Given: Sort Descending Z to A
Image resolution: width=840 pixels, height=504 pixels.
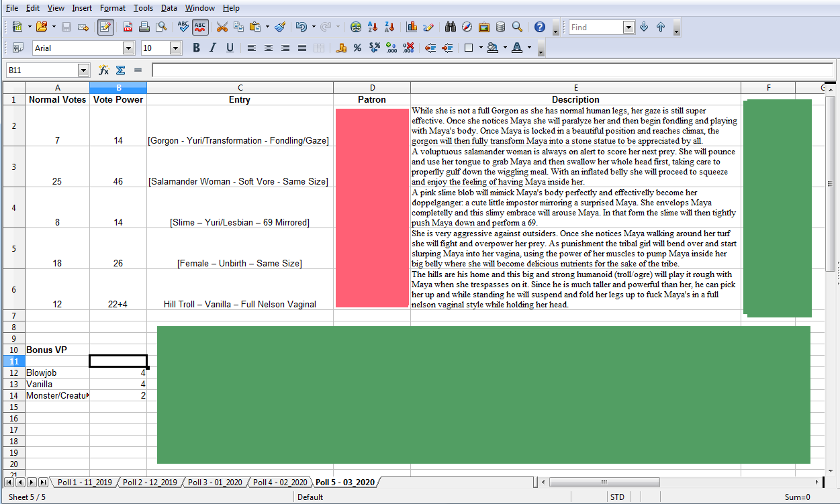Looking at the screenshot, I should pyautogui.click(x=389, y=28).
